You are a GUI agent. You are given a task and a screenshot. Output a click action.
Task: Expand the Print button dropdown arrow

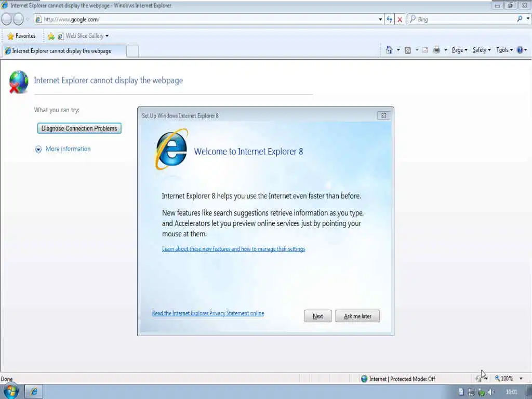click(x=445, y=50)
